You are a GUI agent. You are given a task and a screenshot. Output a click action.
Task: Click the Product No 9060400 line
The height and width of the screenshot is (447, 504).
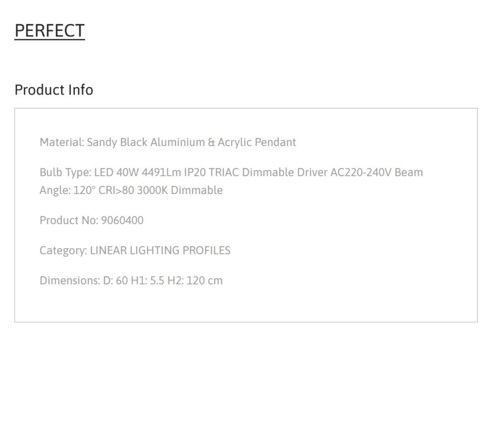(91, 220)
